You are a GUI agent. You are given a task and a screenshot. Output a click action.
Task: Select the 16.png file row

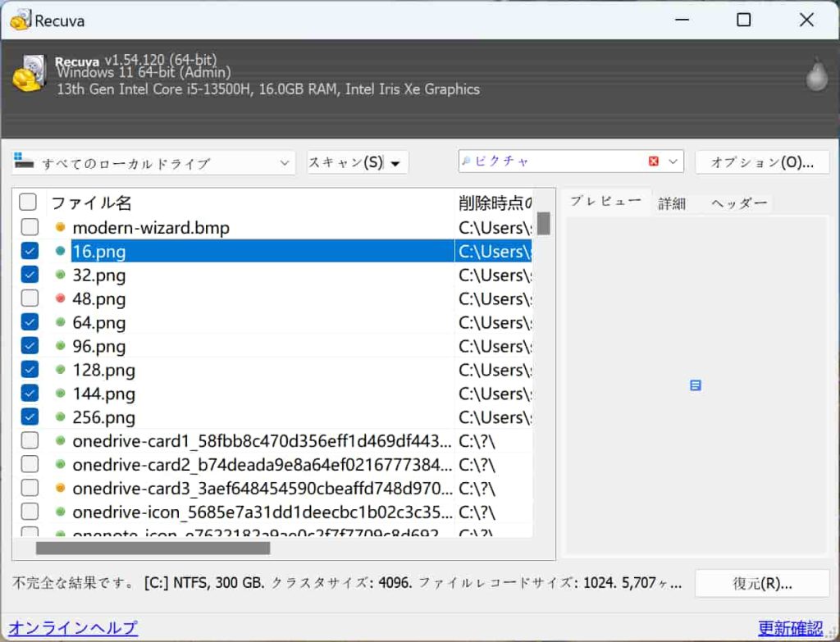pyautogui.click(x=272, y=251)
